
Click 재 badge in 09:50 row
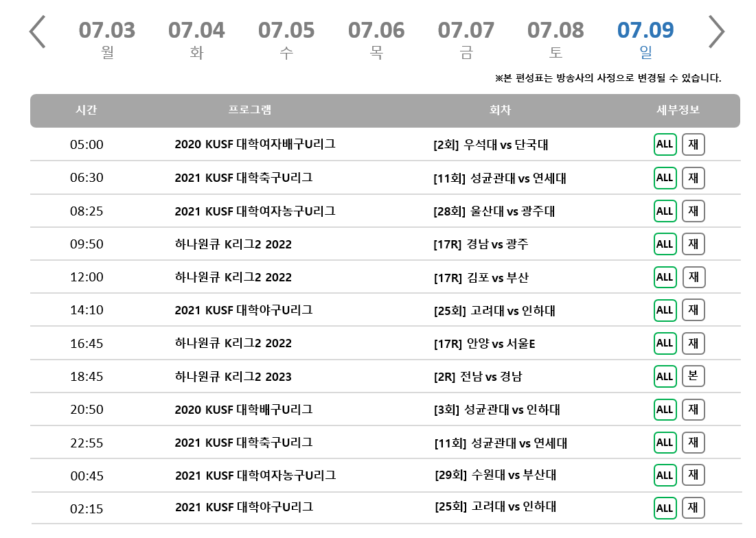(x=694, y=244)
